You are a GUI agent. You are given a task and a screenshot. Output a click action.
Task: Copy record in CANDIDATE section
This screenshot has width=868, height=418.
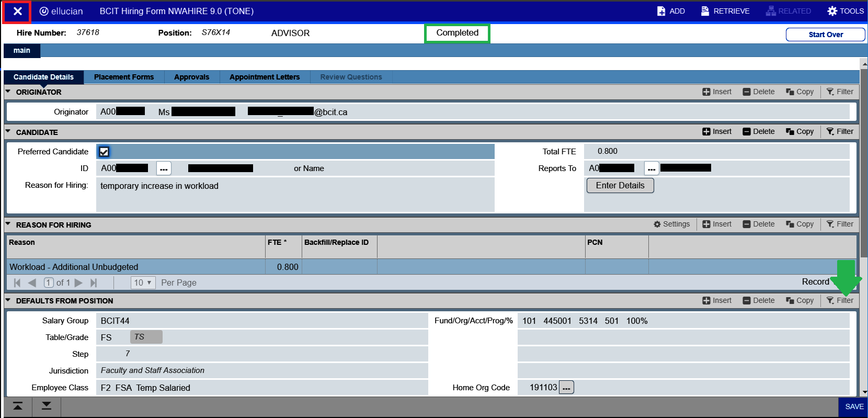pyautogui.click(x=800, y=131)
